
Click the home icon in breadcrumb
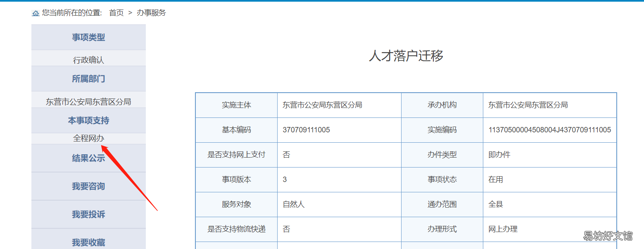pos(36,13)
